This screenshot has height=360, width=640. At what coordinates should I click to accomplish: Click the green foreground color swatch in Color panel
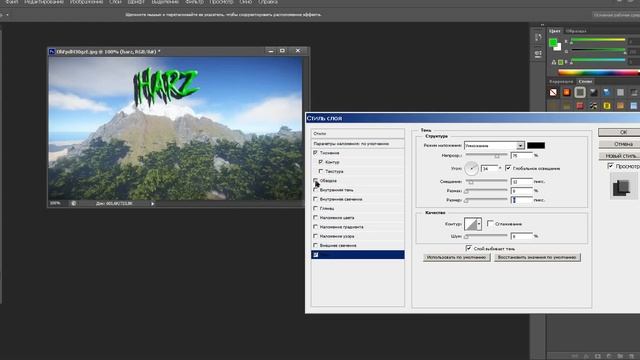553,42
